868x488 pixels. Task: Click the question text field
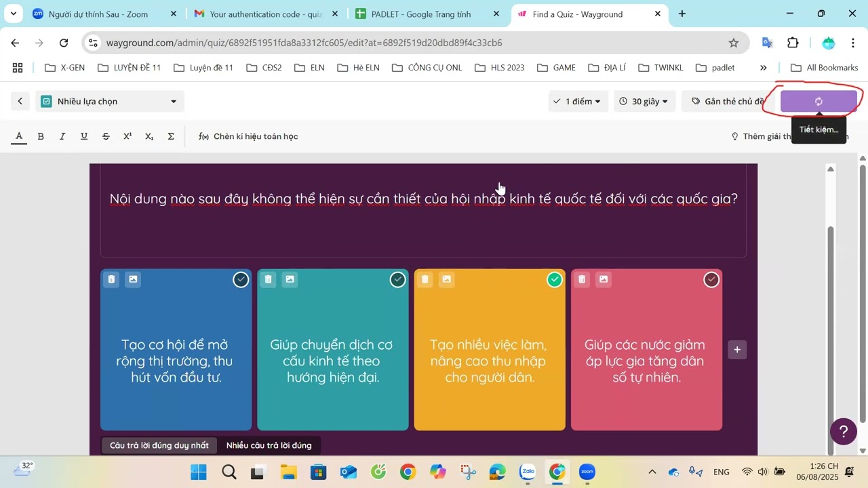click(424, 199)
